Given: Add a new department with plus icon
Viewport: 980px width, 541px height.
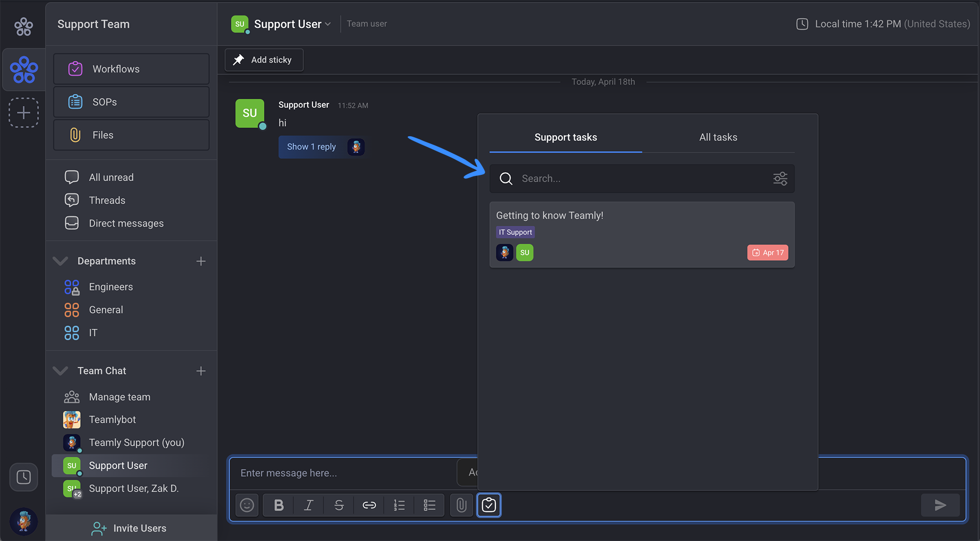Looking at the screenshot, I should point(201,261).
